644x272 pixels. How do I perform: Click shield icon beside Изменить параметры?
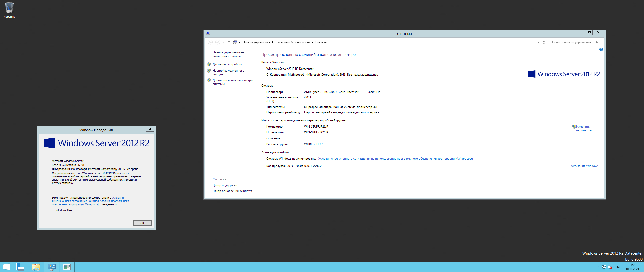point(574,127)
